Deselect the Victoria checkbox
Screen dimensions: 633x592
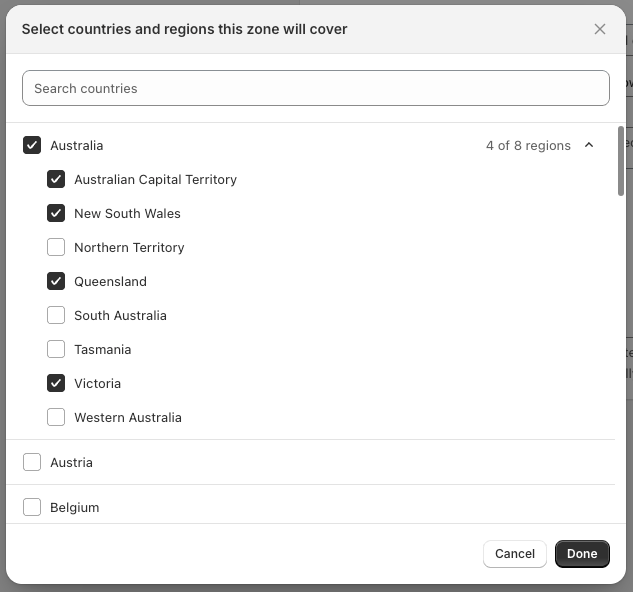56,383
